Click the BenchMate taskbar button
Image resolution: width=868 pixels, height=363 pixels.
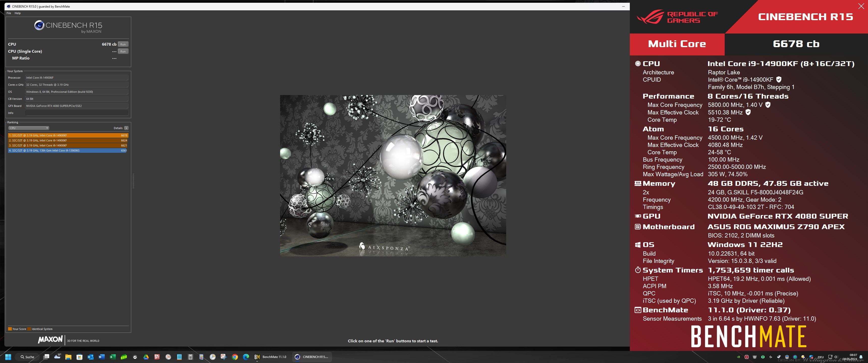(x=270, y=357)
